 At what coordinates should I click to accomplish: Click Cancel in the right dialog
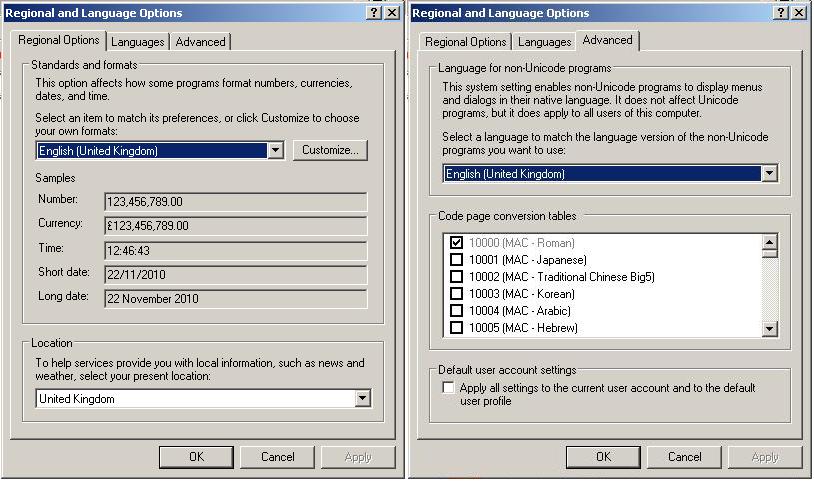pos(684,457)
